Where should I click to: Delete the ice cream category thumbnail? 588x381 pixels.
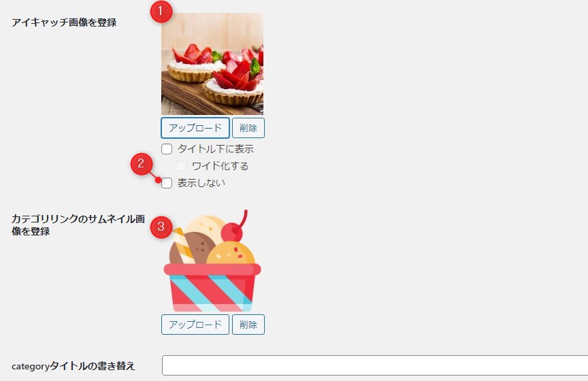248,325
